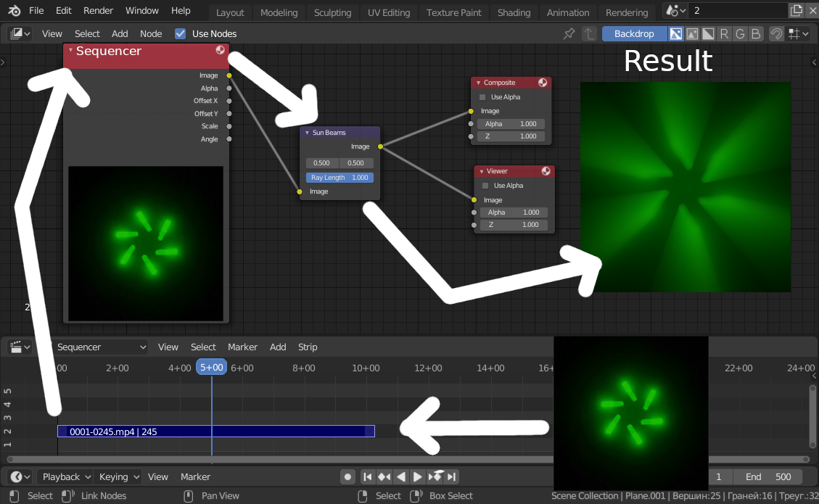This screenshot has height=504, width=819.
Task: Adjust the Ray Length slider
Action: [339, 178]
